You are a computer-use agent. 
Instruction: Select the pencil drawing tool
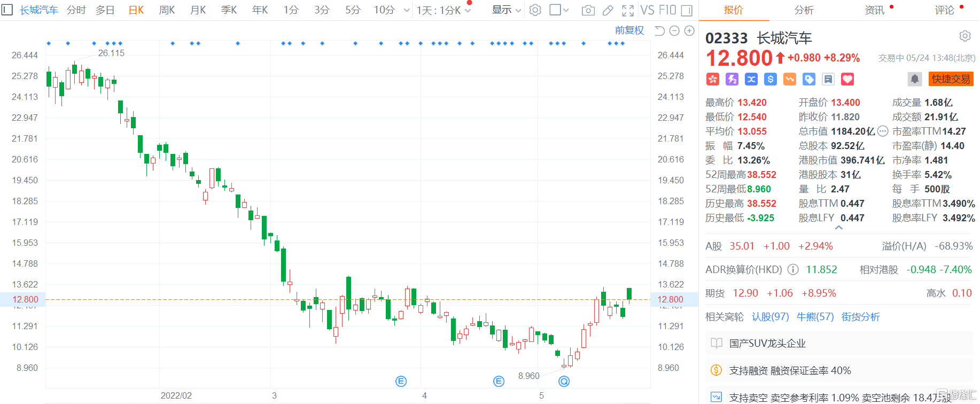pos(608,10)
